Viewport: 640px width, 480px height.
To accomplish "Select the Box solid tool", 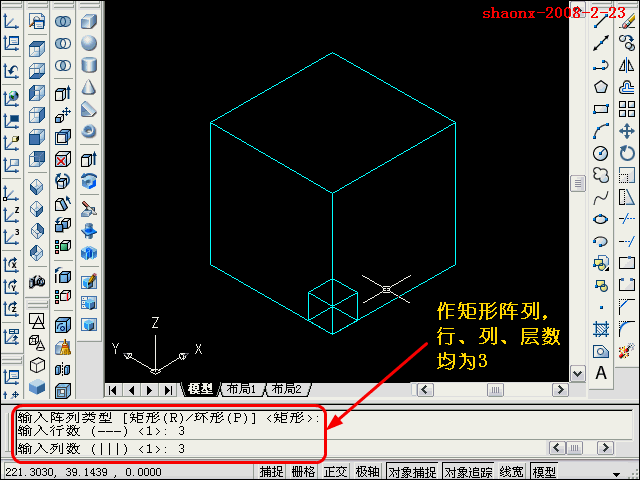I will point(89,21).
